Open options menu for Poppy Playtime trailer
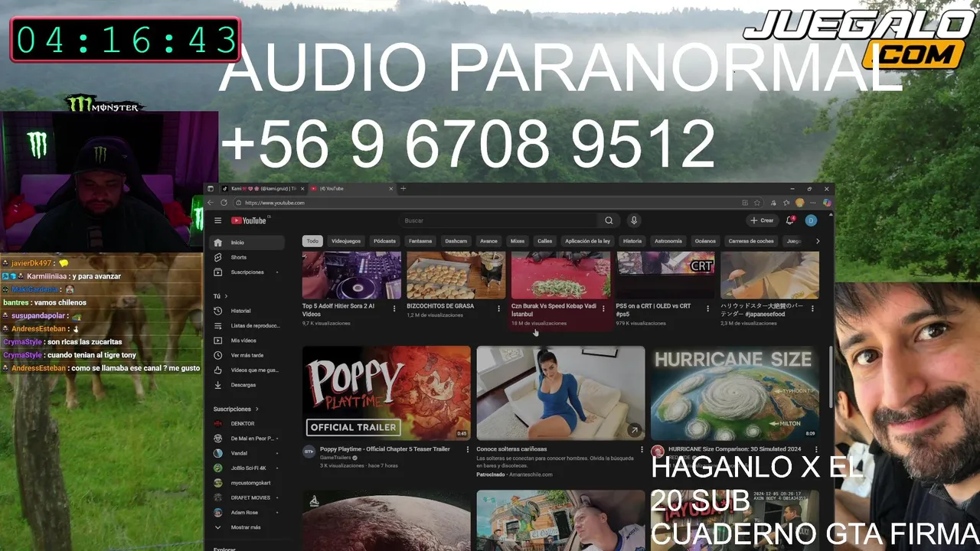 click(x=467, y=449)
